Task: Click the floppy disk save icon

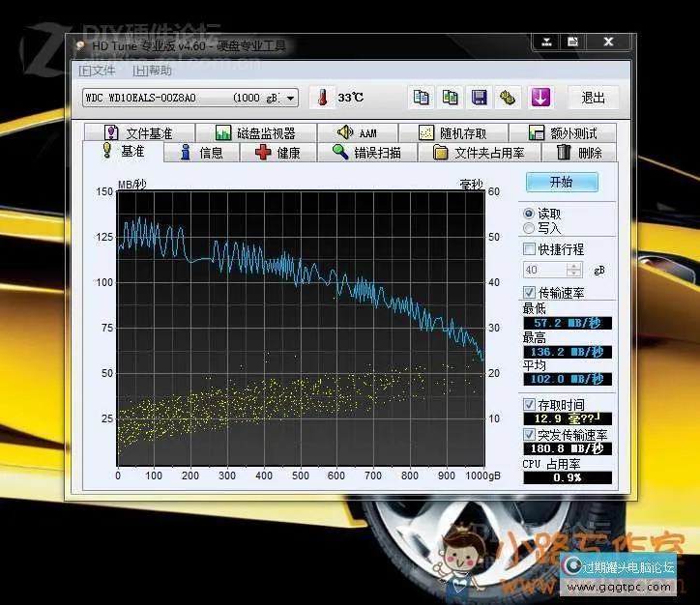Action: point(478,98)
